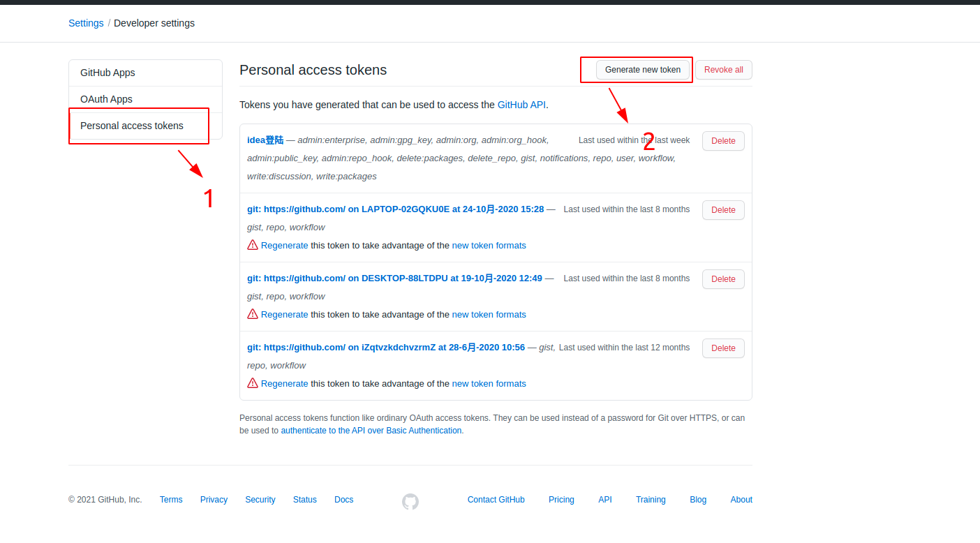Open the idea登陆 token link
The image size is (980, 543).
265,140
